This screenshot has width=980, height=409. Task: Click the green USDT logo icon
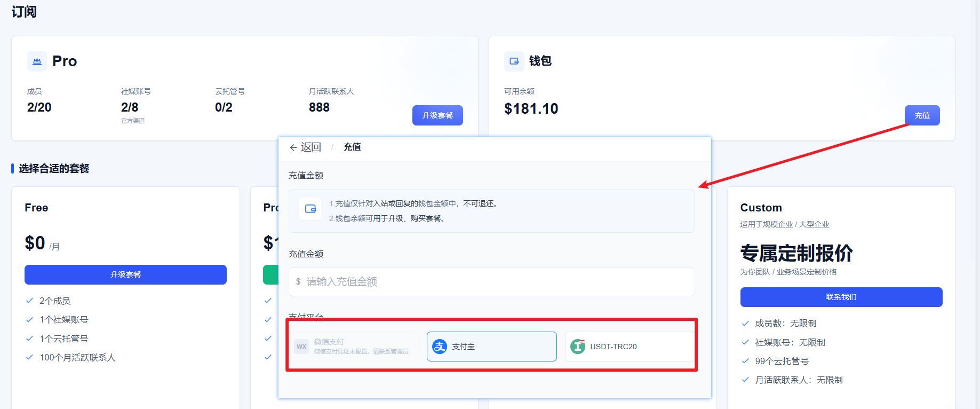[x=578, y=347]
